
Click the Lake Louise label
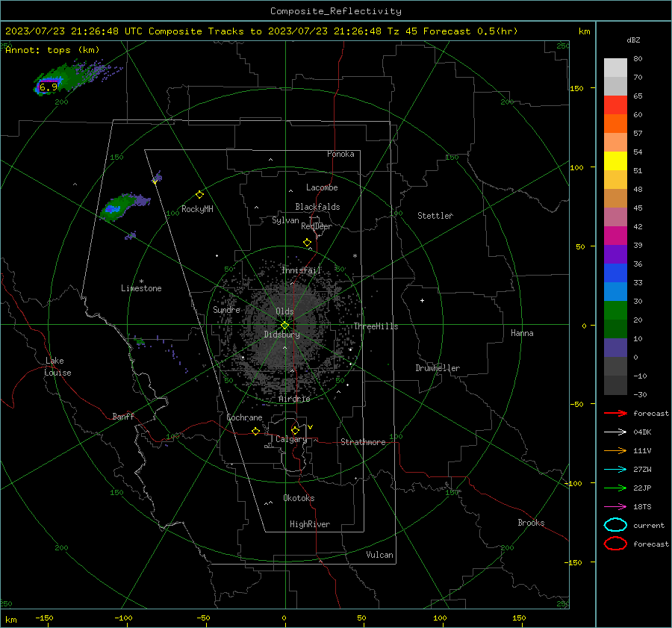pyautogui.click(x=58, y=367)
